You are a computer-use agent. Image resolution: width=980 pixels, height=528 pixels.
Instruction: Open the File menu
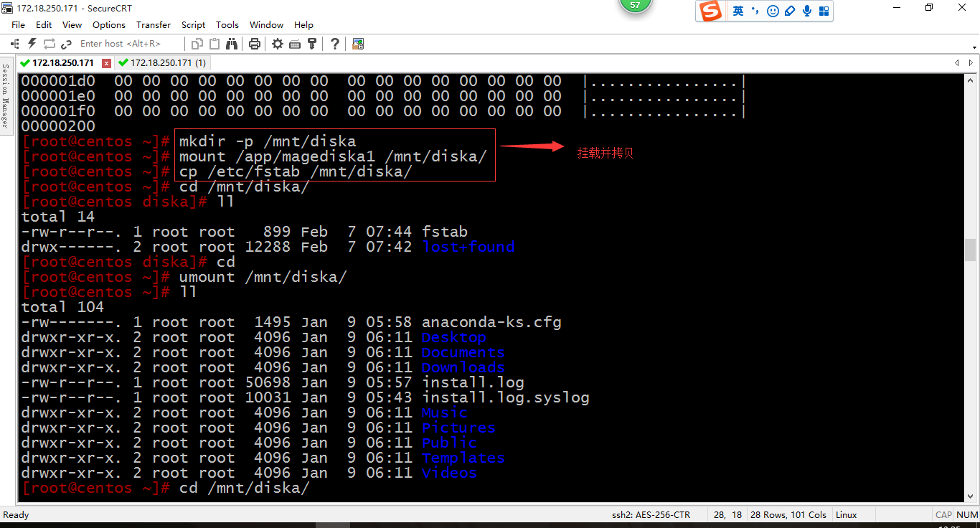pyautogui.click(x=18, y=24)
